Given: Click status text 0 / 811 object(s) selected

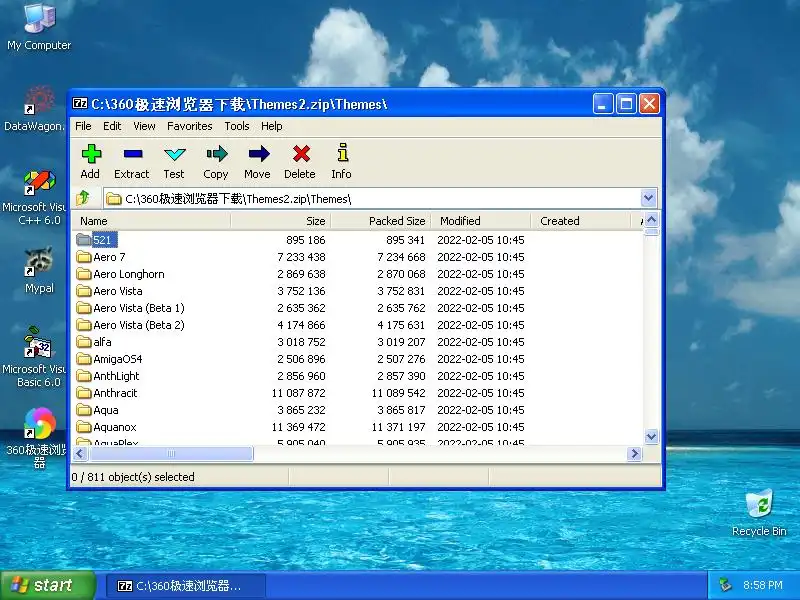Looking at the screenshot, I should click(x=133, y=477).
